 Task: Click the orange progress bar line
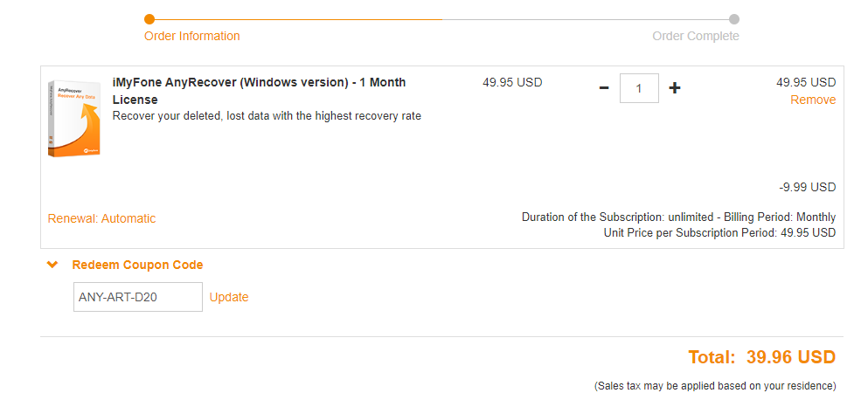(x=298, y=19)
